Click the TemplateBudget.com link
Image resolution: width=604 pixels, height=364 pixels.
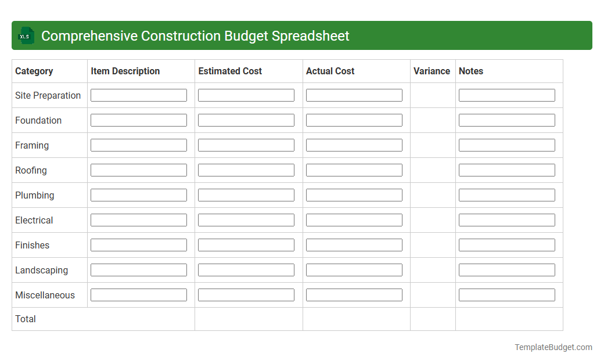pyautogui.click(x=553, y=347)
